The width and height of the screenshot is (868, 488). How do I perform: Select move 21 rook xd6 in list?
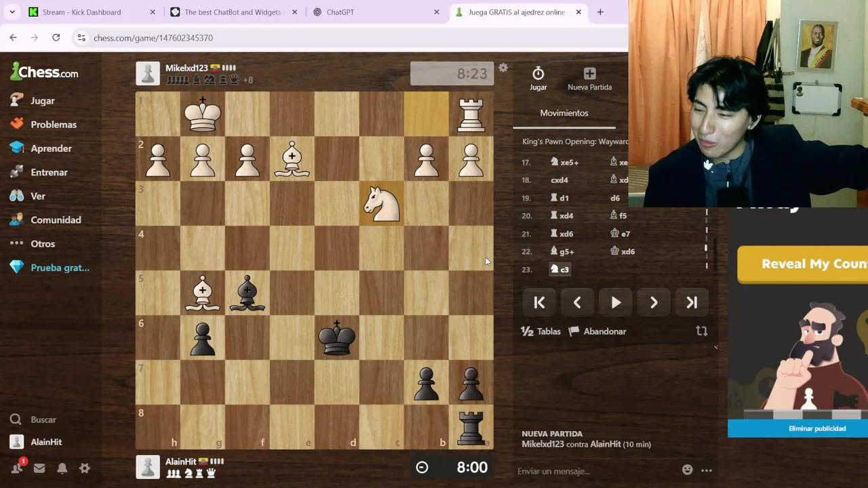(562, 234)
